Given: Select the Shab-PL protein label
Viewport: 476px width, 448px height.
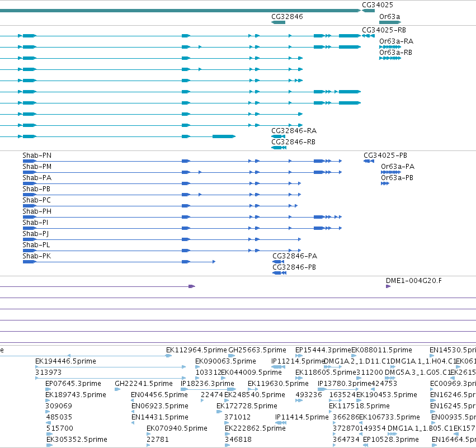Looking at the screenshot, I should (36, 245).
